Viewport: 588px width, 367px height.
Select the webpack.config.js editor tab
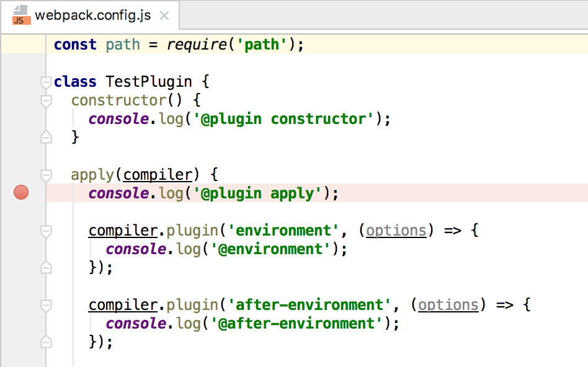(x=92, y=15)
